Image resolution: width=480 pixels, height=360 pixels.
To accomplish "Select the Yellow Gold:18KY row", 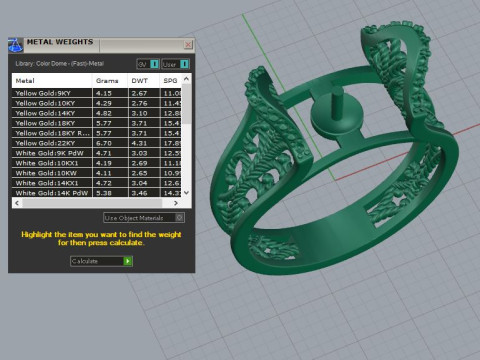I will (x=97, y=123).
